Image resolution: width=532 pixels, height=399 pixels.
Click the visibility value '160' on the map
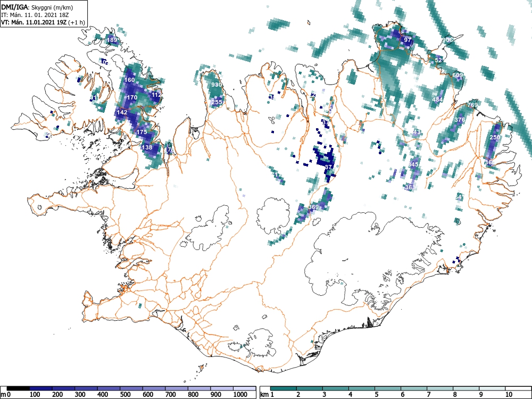tap(130, 80)
